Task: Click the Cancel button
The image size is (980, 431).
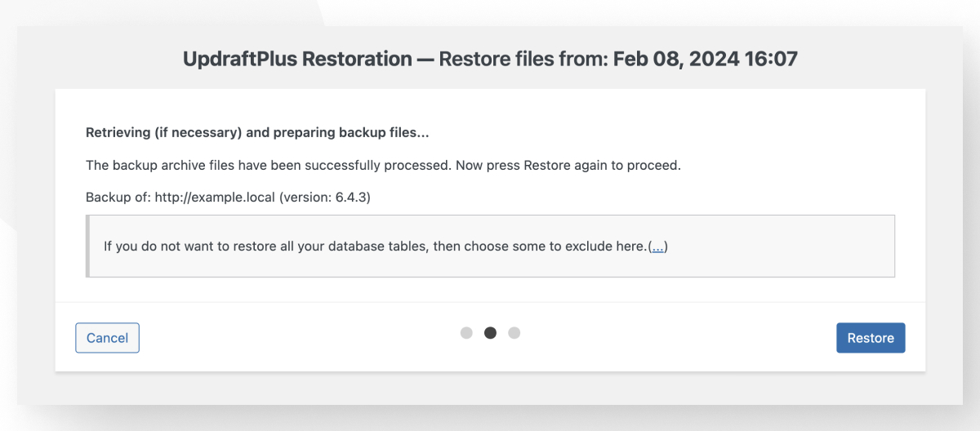Action: coord(107,338)
